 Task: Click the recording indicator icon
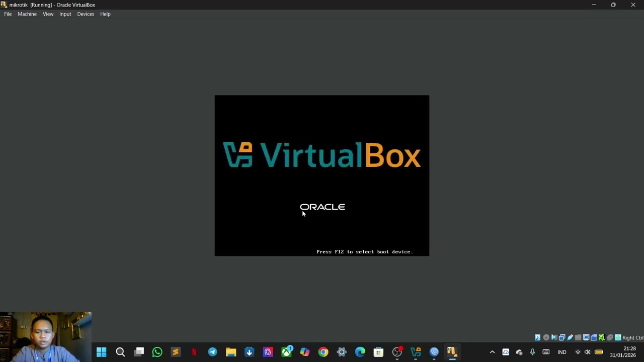point(594,337)
